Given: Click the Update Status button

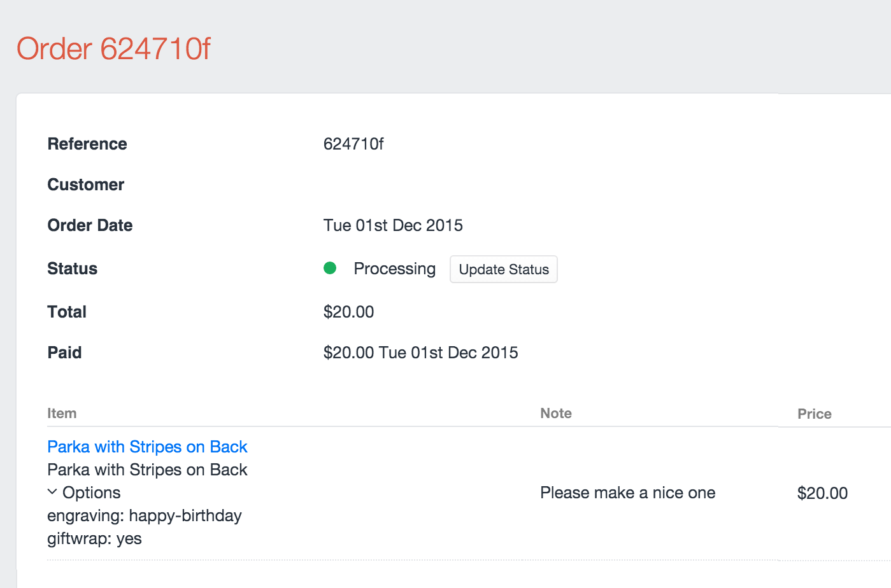Looking at the screenshot, I should tap(503, 269).
